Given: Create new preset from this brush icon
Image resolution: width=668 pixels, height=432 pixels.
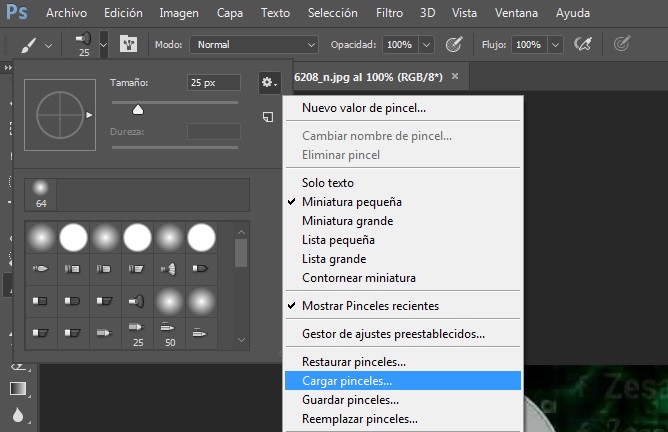Looking at the screenshot, I should click(268, 117).
